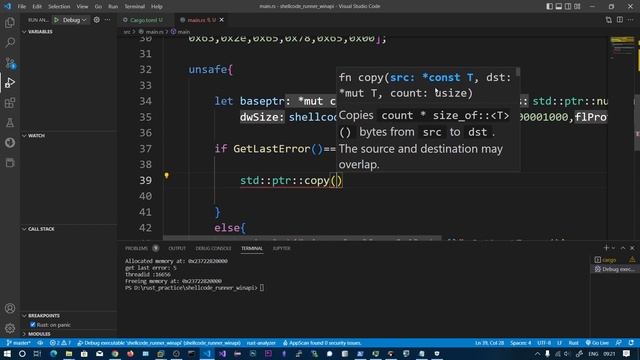Switch to the Debug Console tab

point(213,248)
